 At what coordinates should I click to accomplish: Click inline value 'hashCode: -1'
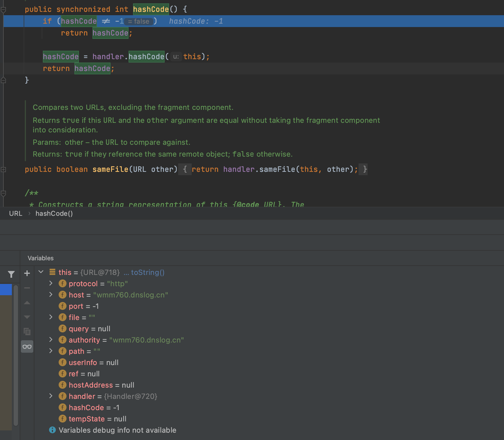[196, 21]
